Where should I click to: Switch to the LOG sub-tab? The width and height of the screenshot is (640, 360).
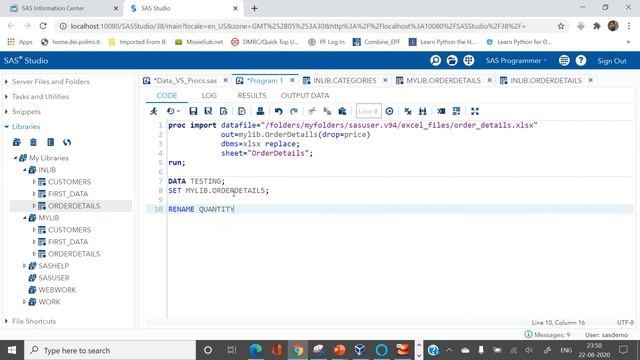pos(209,96)
